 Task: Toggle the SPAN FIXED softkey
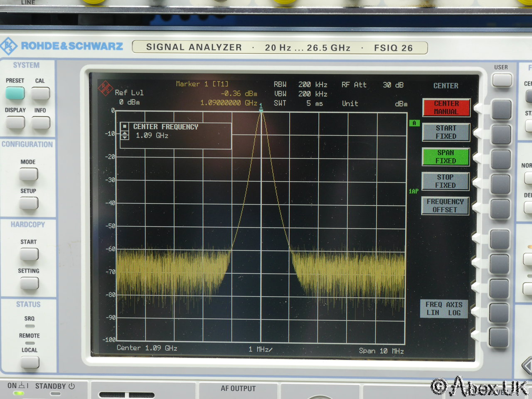pos(446,157)
